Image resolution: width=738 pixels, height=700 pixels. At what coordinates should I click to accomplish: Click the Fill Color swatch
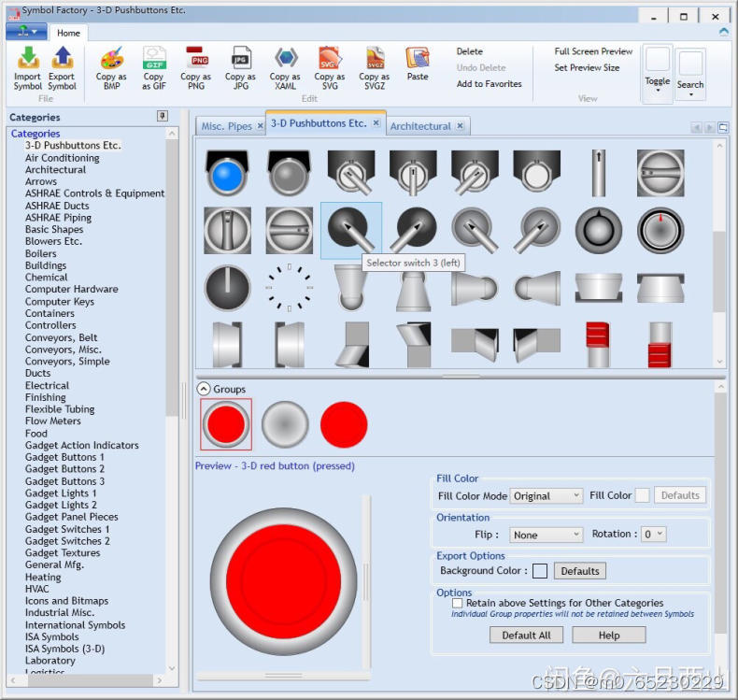pos(642,495)
